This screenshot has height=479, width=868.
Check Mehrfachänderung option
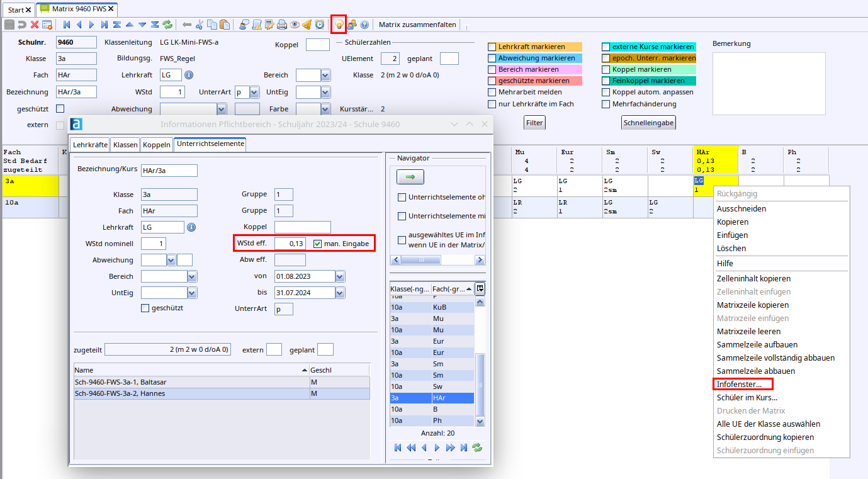pyautogui.click(x=606, y=104)
